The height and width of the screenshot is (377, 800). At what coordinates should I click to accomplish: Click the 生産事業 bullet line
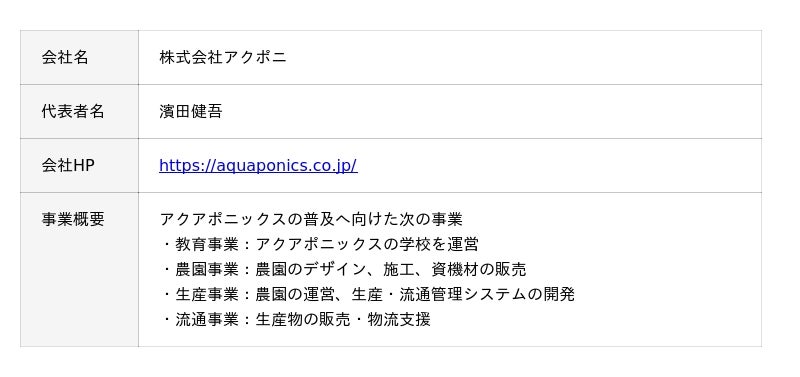(367, 294)
